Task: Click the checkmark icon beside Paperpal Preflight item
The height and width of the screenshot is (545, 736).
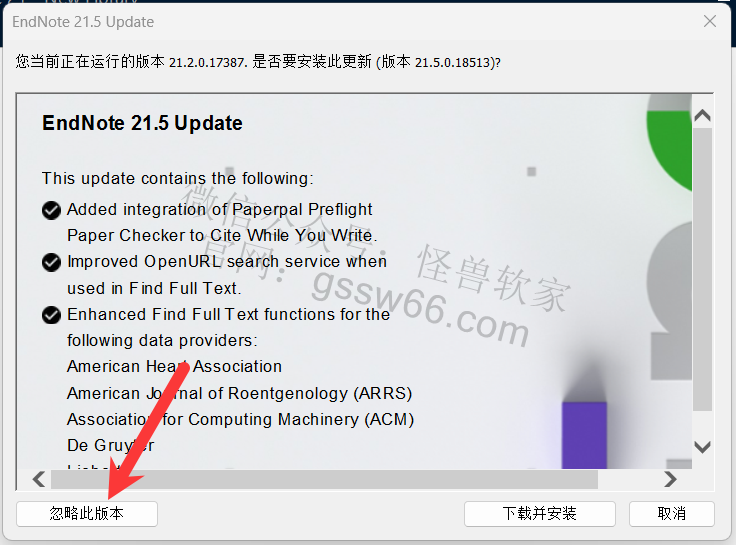Action: [51, 210]
